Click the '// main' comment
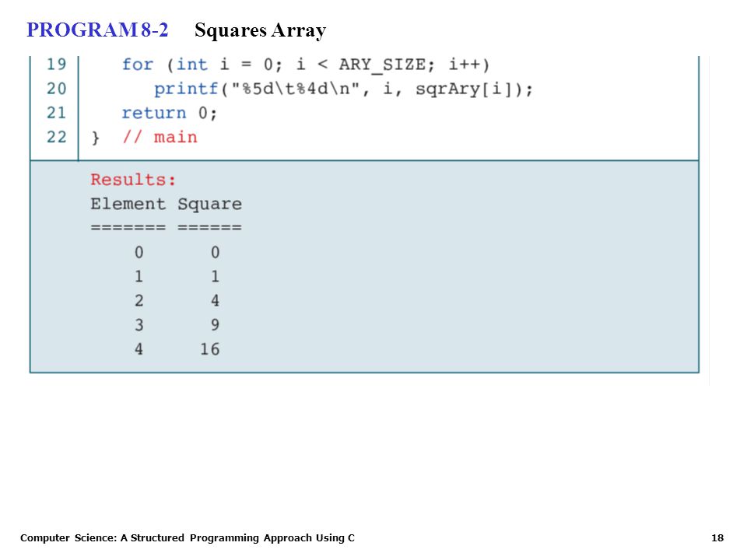The image size is (747, 560). click(160, 138)
